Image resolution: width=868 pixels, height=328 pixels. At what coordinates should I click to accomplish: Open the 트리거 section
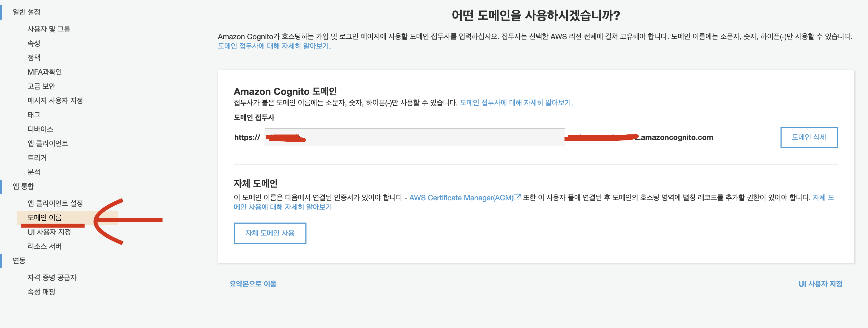click(x=37, y=158)
